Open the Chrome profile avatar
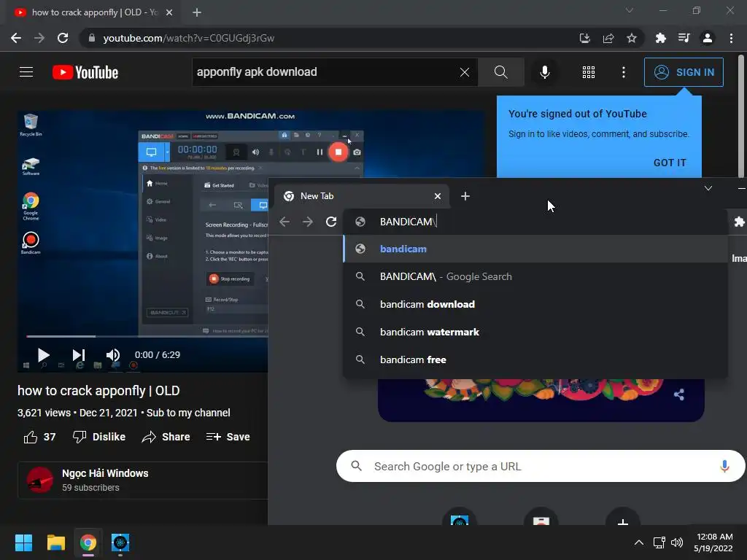 [x=708, y=38]
